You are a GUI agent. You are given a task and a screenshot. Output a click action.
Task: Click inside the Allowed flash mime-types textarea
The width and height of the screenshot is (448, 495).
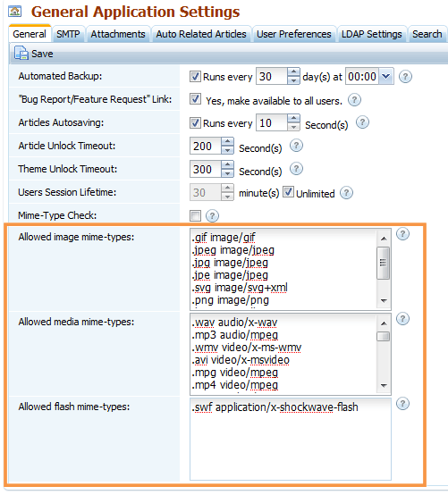point(291,439)
